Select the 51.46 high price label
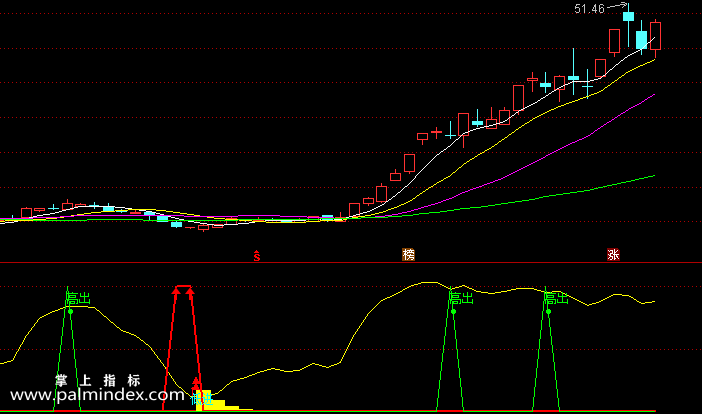Screen dimensions: 702x414 589,9
